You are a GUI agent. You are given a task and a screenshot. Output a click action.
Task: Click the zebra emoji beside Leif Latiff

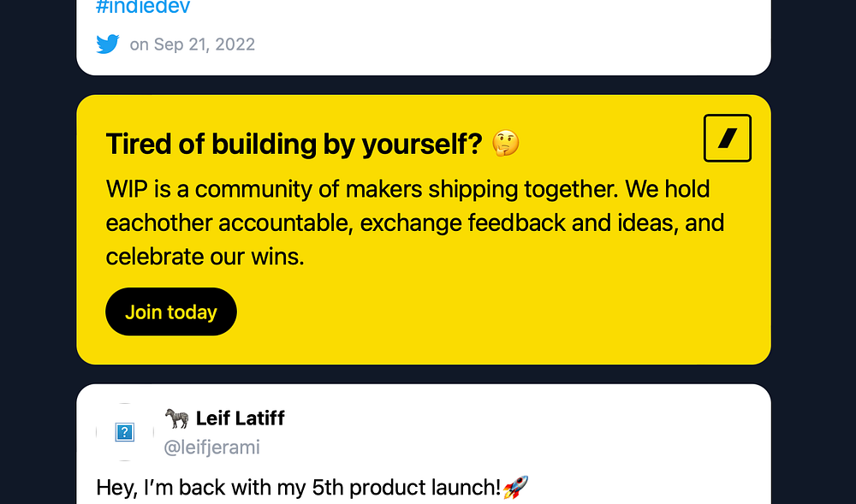click(177, 418)
